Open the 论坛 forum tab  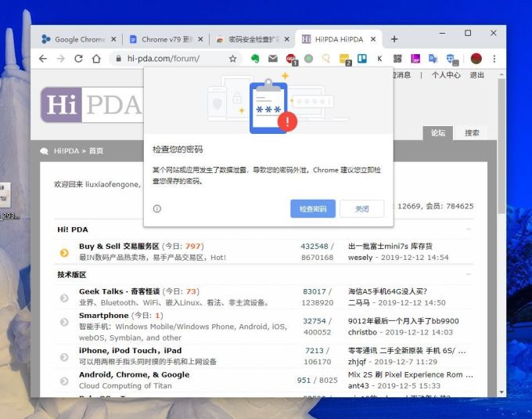[x=437, y=133]
